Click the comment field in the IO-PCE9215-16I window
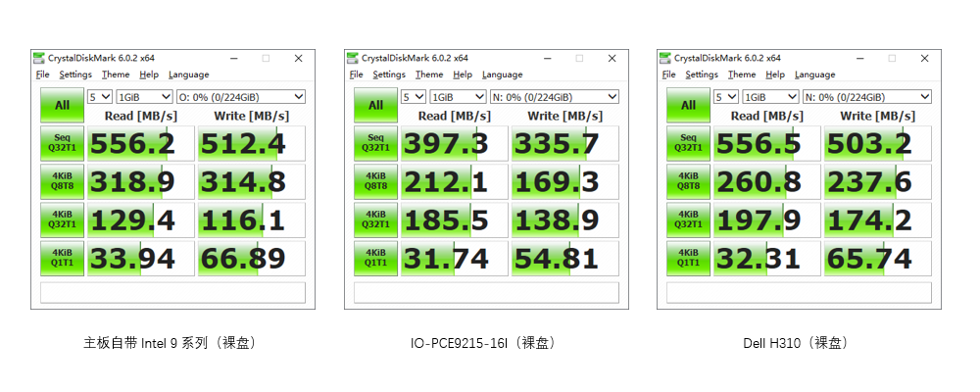 487,293
